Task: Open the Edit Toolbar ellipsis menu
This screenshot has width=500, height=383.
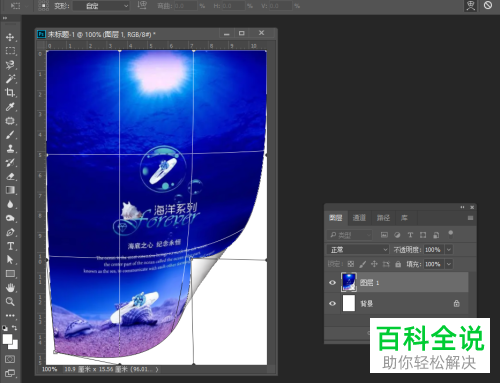Action: pos(10,315)
